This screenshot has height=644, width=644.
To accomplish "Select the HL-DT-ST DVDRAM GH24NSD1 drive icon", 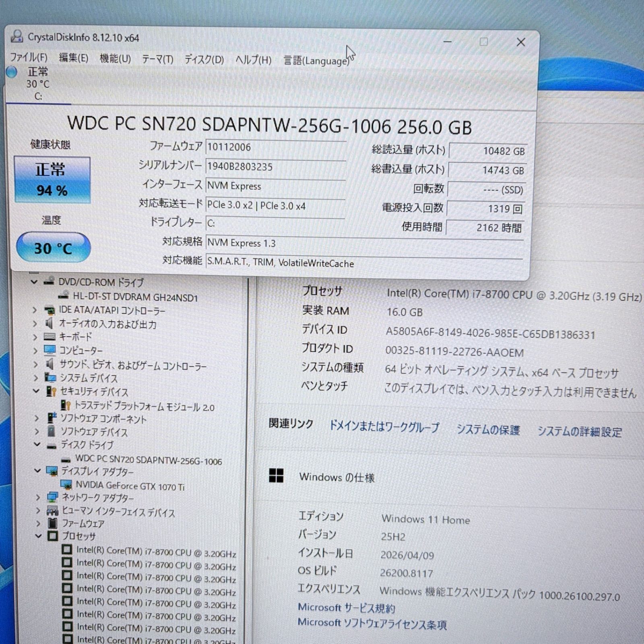I will (x=64, y=296).
